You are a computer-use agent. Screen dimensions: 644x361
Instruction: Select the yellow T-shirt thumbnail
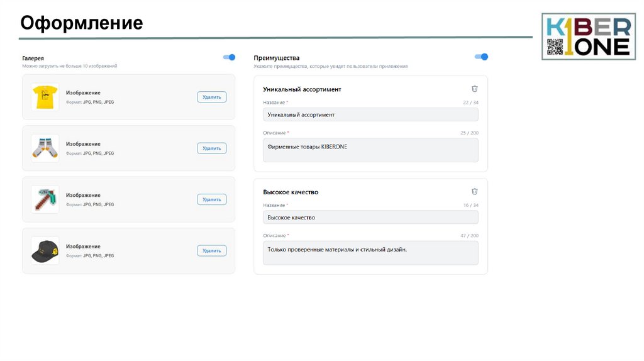pyautogui.click(x=45, y=97)
